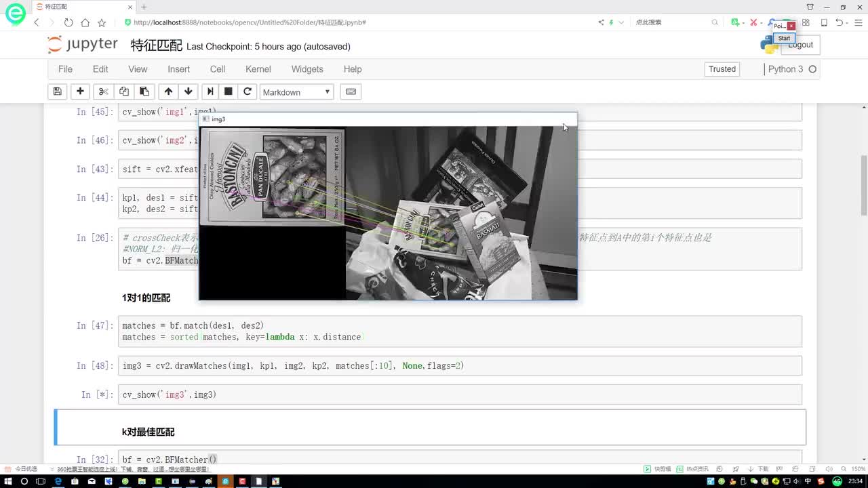Click the Last Checkpoint autosaved text
868x488 pixels.
pyautogui.click(x=269, y=47)
